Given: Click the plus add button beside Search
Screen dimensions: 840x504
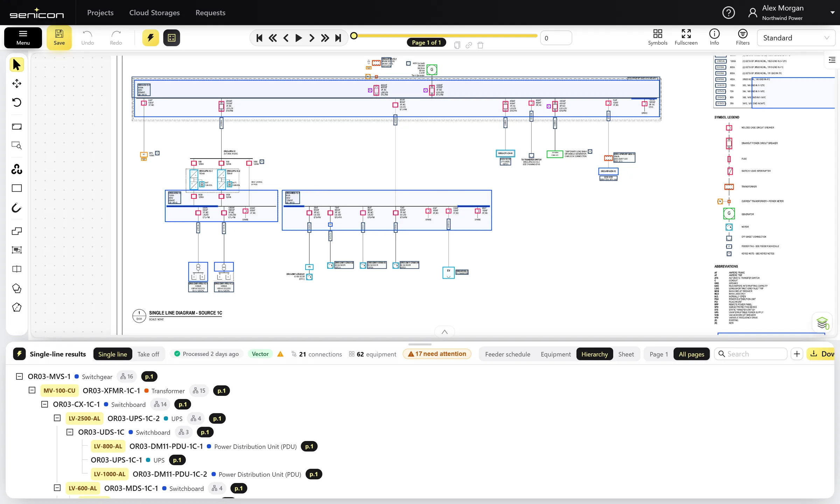Looking at the screenshot, I should pyautogui.click(x=797, y=354).
